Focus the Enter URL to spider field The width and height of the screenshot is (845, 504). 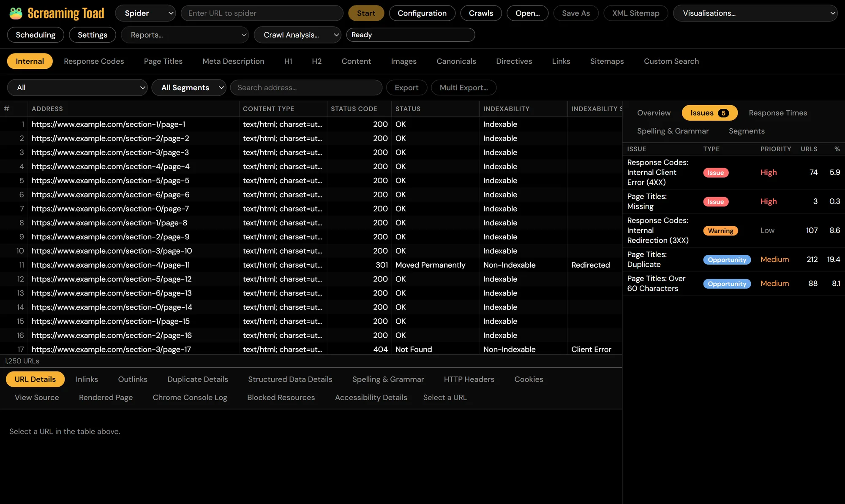click(x=262, y=13)
